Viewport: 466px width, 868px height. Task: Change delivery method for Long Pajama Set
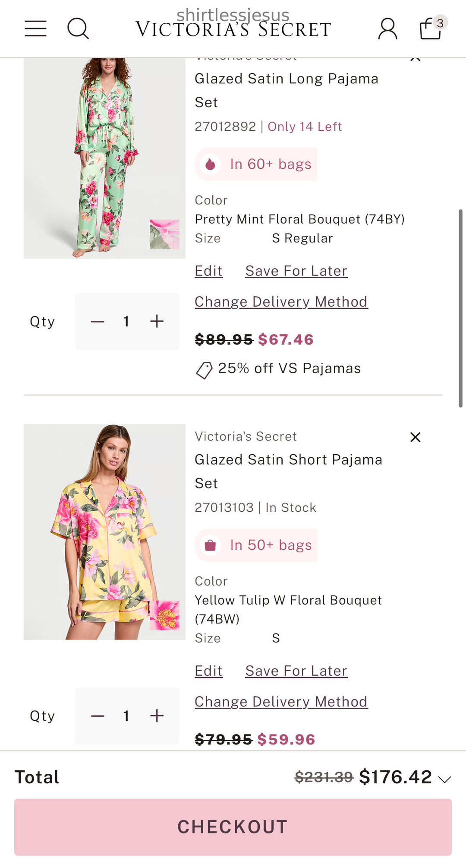[x=281, y=302]
